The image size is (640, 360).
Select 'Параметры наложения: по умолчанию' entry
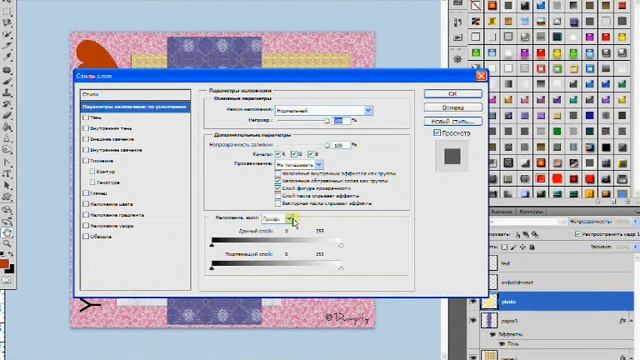click(135, 107)
